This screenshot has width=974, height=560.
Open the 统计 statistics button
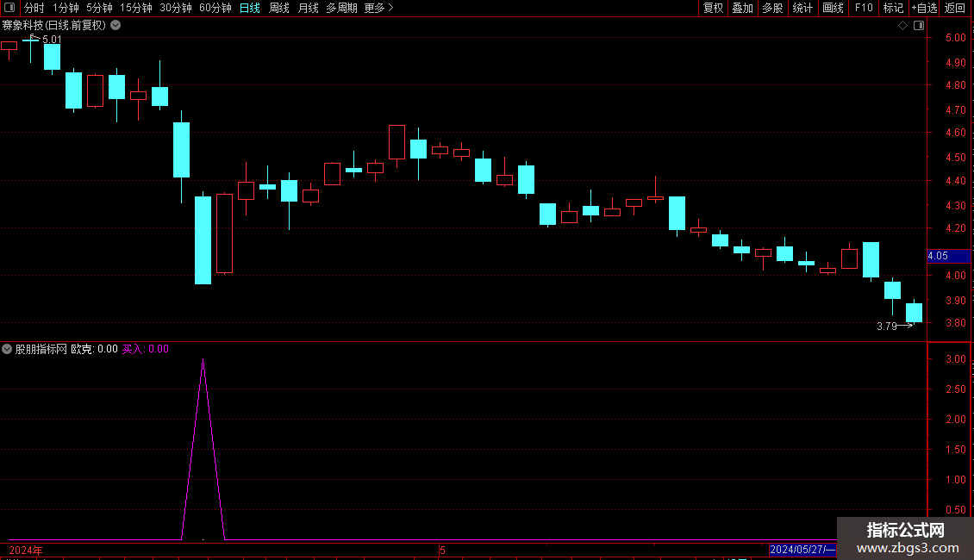pos(802,8)
